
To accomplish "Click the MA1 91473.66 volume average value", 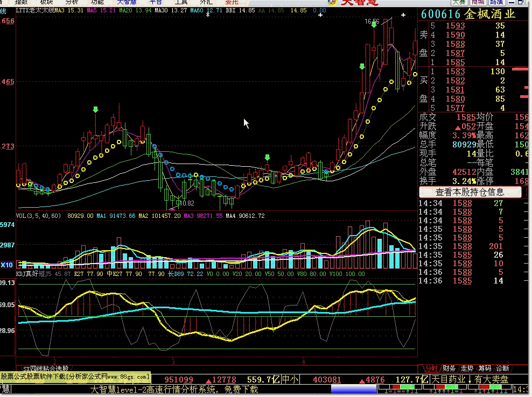I will coord(116,216).
